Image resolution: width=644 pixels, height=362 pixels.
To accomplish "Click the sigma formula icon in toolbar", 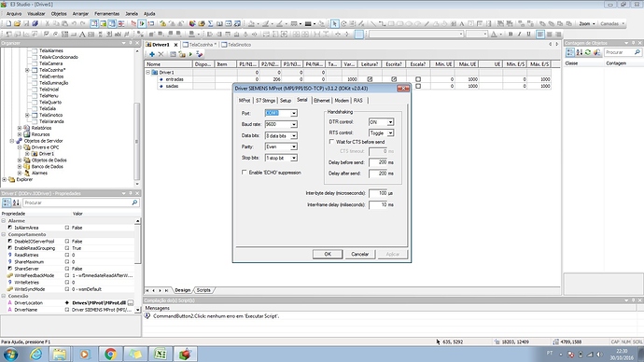I will point(210,24).
